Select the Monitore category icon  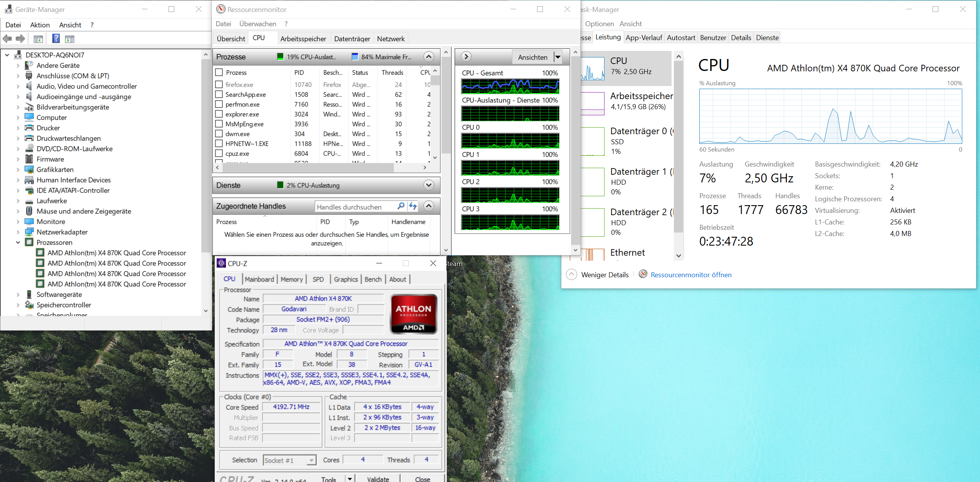coord(29,222)
